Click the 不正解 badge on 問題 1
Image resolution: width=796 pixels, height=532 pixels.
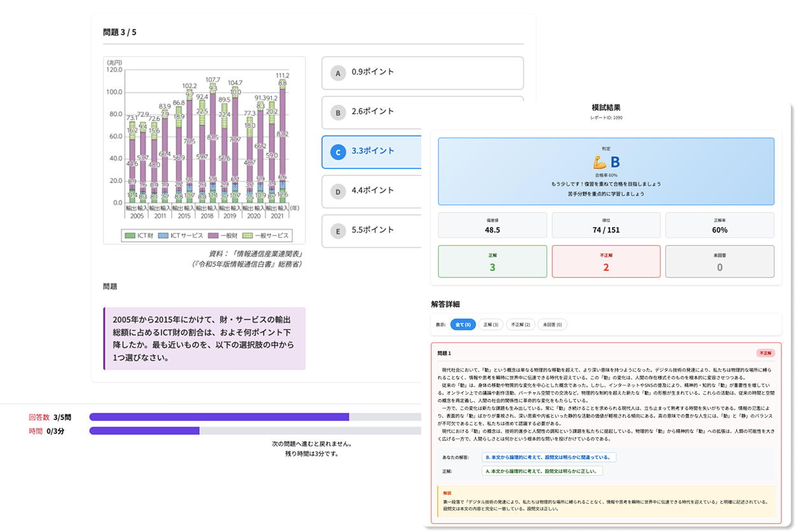[x=765, y=353]
